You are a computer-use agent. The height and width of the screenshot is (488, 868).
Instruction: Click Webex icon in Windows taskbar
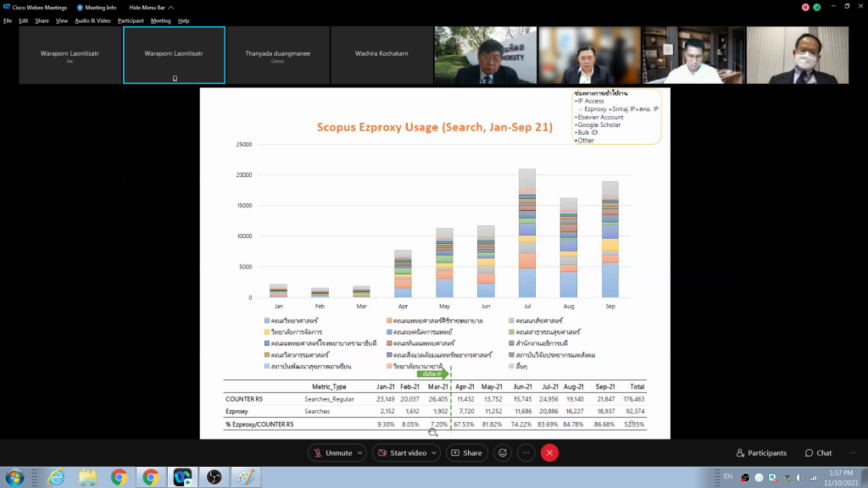(182, 478)
